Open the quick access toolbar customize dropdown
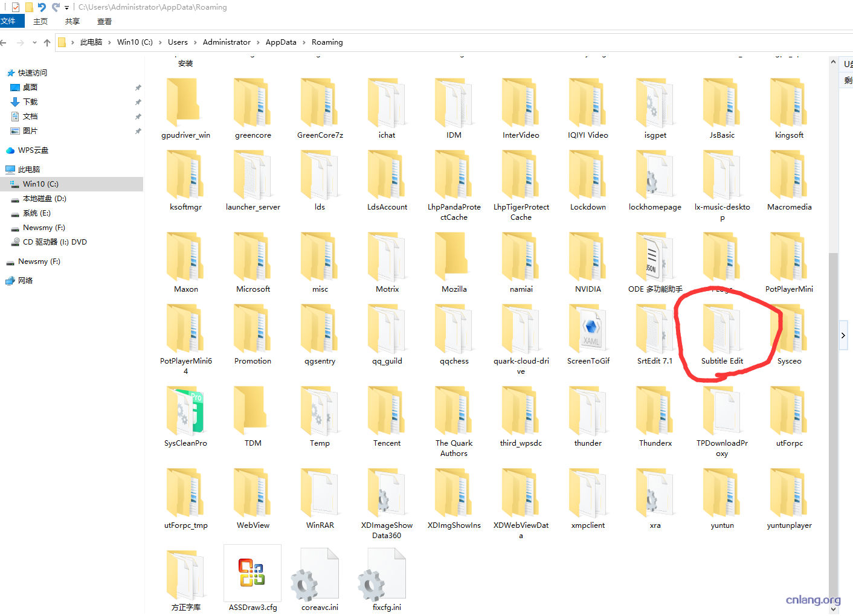This screenshot has height=616, width=853. (x=66, y=8)
